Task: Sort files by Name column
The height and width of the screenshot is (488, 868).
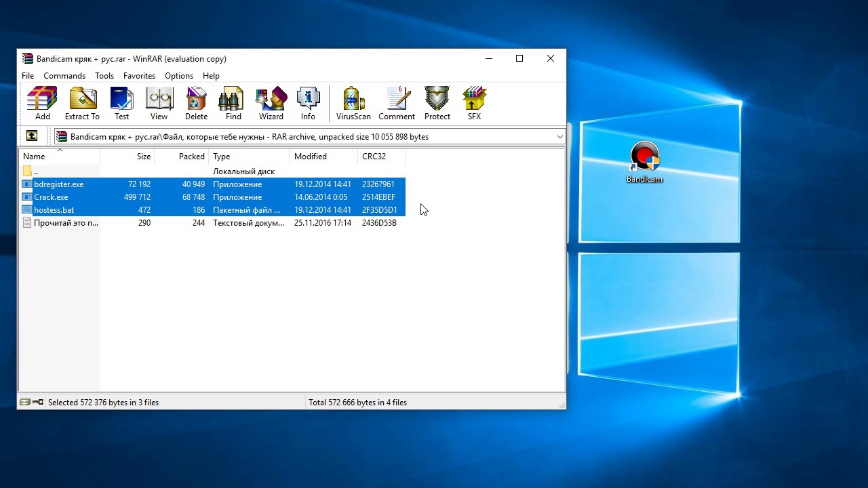Action: (59, 157)
